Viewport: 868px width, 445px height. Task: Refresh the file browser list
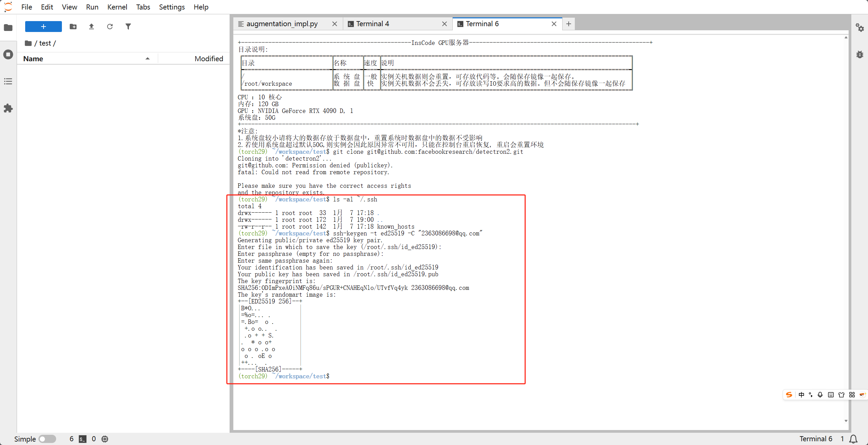[x=110, y=27]
